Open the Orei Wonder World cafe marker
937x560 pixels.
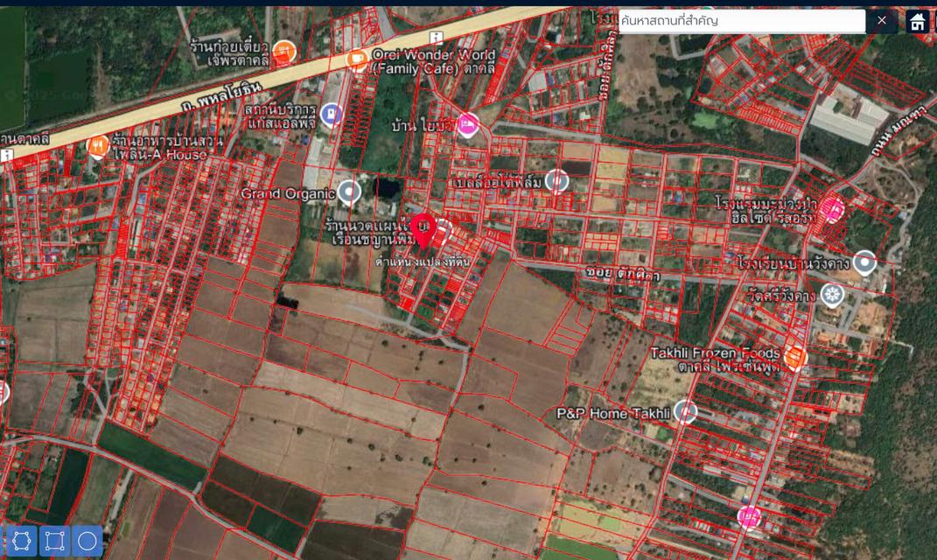click(x=357, y=59)
